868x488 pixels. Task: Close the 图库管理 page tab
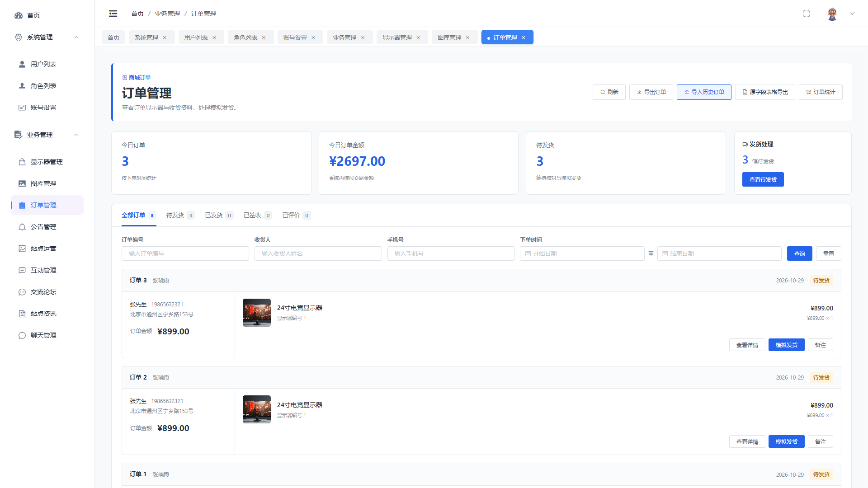click(468, 38)
